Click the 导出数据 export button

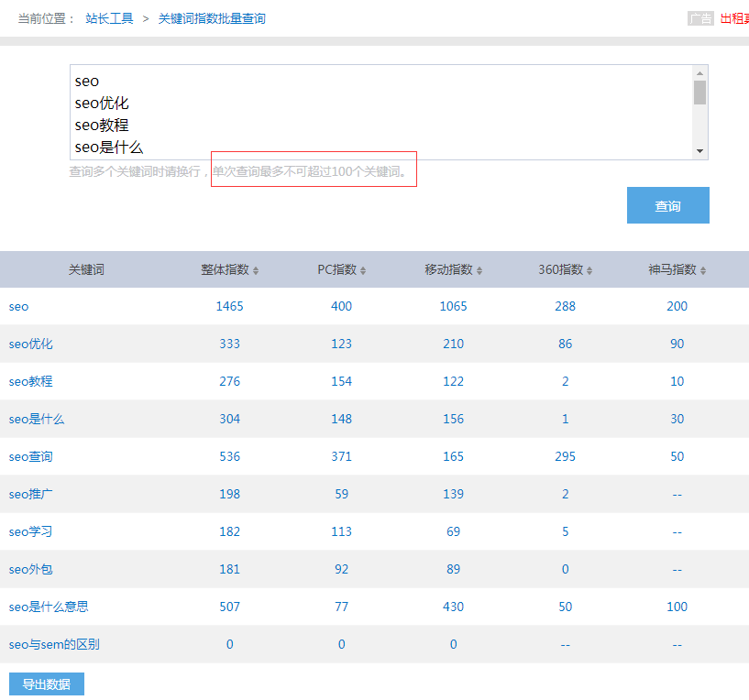(46, 684)
